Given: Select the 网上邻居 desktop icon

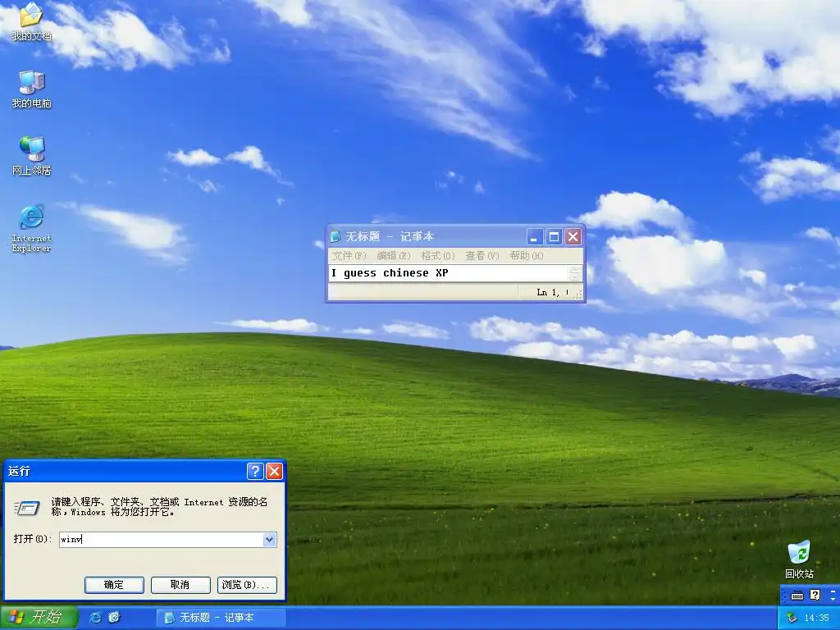Looking at the screenshot, I should (x=32, y=156).
